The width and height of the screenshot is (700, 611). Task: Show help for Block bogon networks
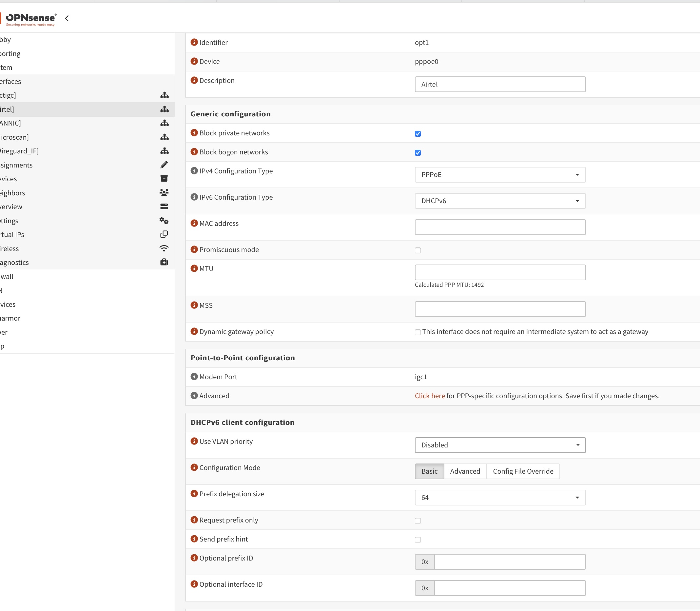(194, 152)
